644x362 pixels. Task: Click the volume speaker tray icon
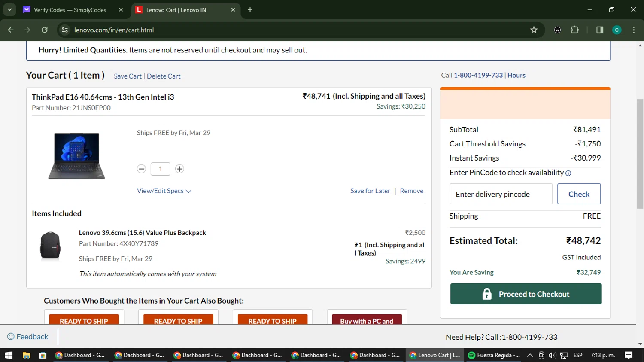(553, 355)
